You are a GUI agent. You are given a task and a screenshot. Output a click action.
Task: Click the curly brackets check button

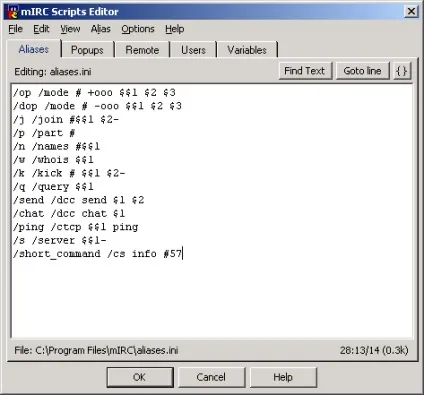[402, 71]
